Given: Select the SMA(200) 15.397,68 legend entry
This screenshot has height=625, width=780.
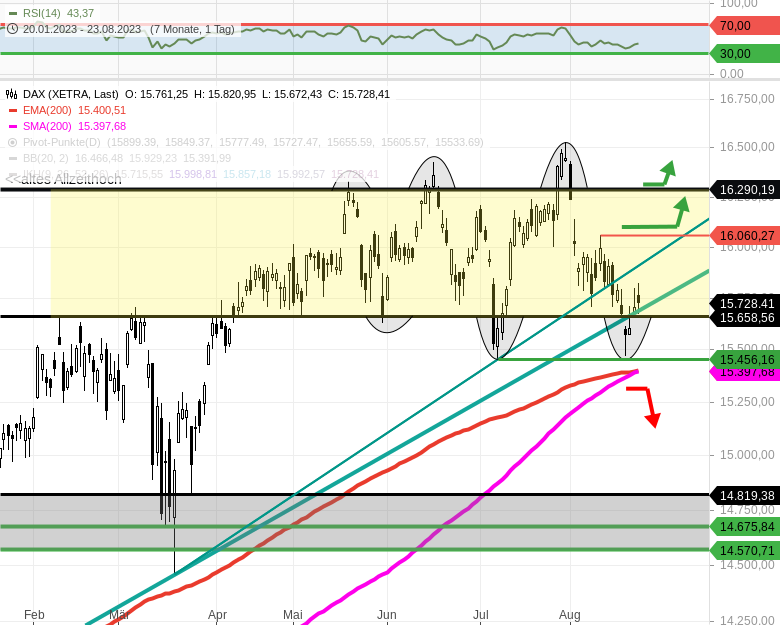Looking at the screenshot, I should pyautogui.click(x=74, y=126).
